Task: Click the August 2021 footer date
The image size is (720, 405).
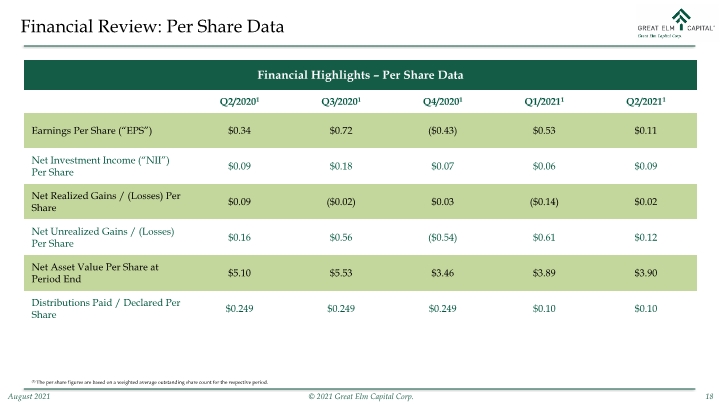Action: 29,396
